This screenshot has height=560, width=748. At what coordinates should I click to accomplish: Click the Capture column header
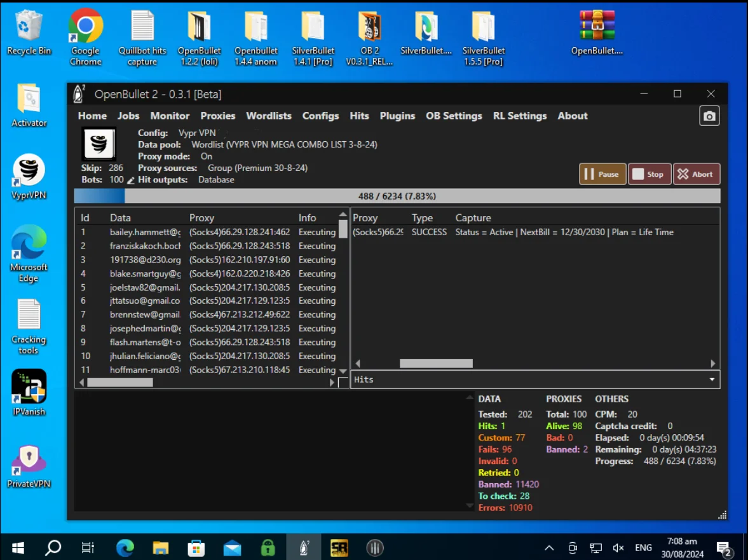473,218
